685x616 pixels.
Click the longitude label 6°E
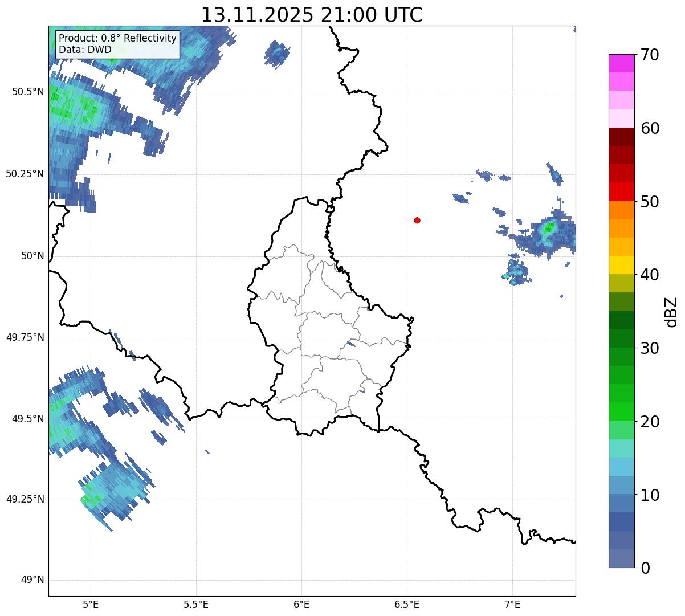click(x=301, y=605)
